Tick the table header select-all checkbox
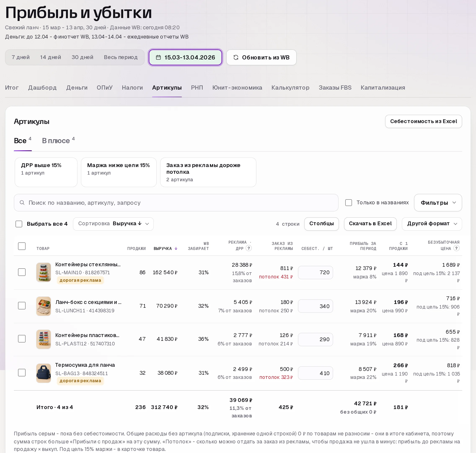Image resolution: width=476 pixels, height=453 pixels. point(22,246)
